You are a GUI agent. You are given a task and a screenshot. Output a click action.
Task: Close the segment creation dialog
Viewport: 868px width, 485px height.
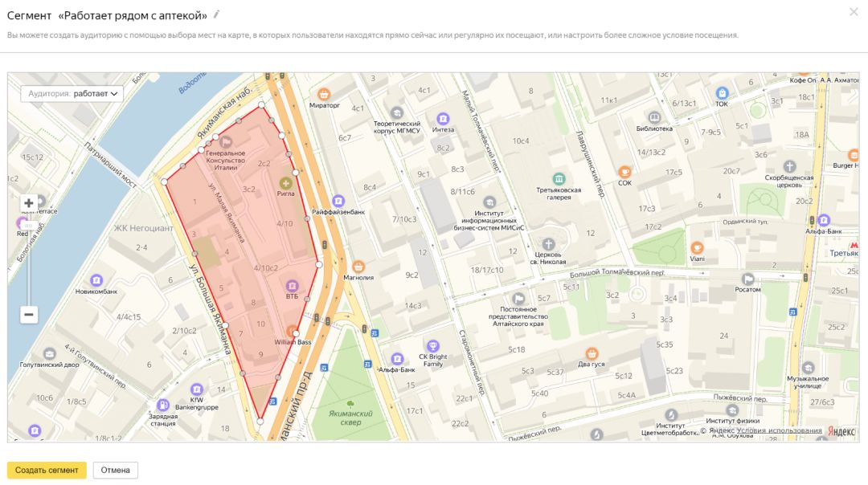[854, 12]
